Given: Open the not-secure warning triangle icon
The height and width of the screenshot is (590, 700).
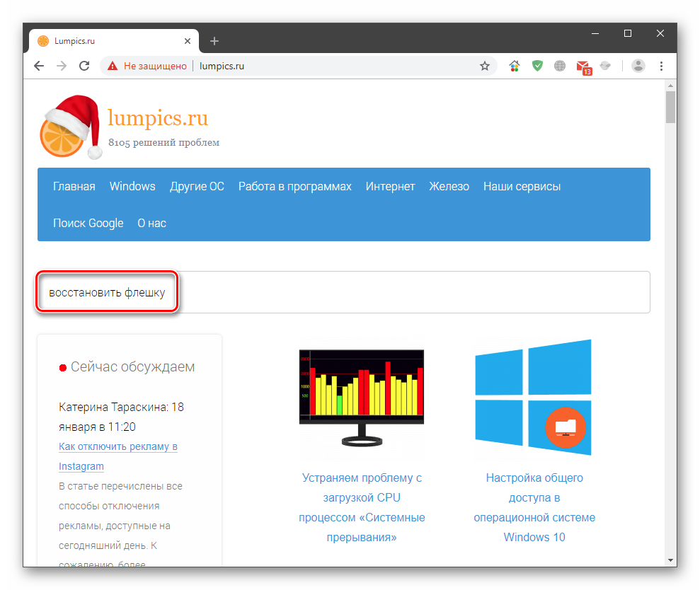Looking at the screenshot, I should (x=113, y=66).
